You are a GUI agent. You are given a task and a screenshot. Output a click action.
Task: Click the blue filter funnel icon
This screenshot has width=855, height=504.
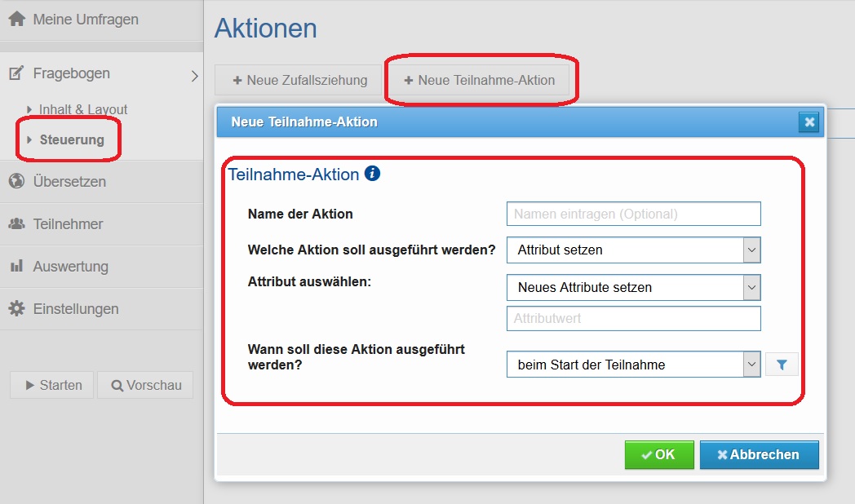(782, 365)
